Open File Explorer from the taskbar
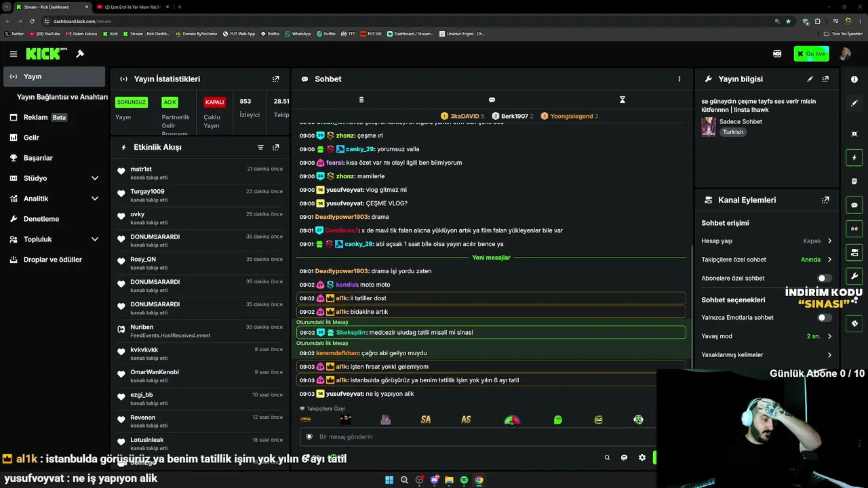Screen dimensions: 868x488 click(x=449, y=480)
